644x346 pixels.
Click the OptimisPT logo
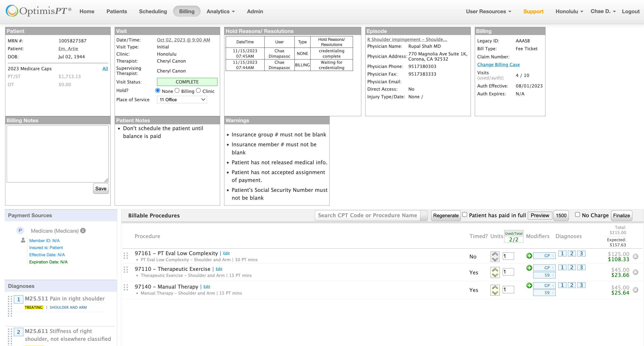(39, 11)
